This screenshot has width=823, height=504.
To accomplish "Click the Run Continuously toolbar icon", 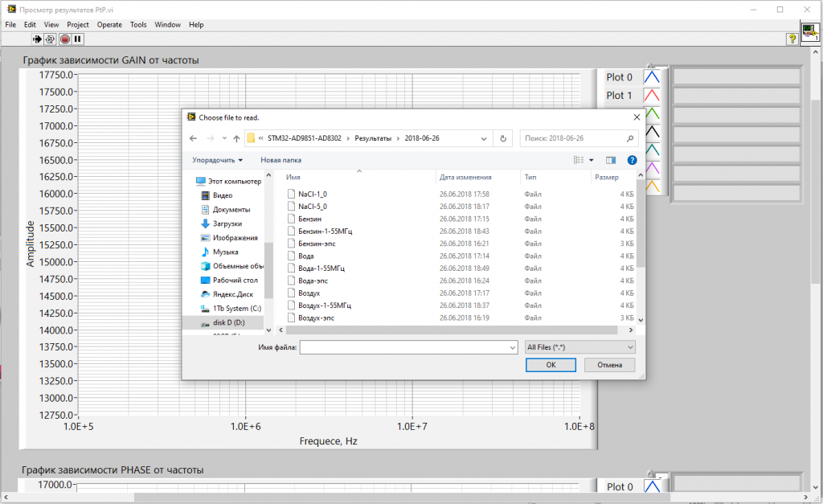I will click(50, 39).
